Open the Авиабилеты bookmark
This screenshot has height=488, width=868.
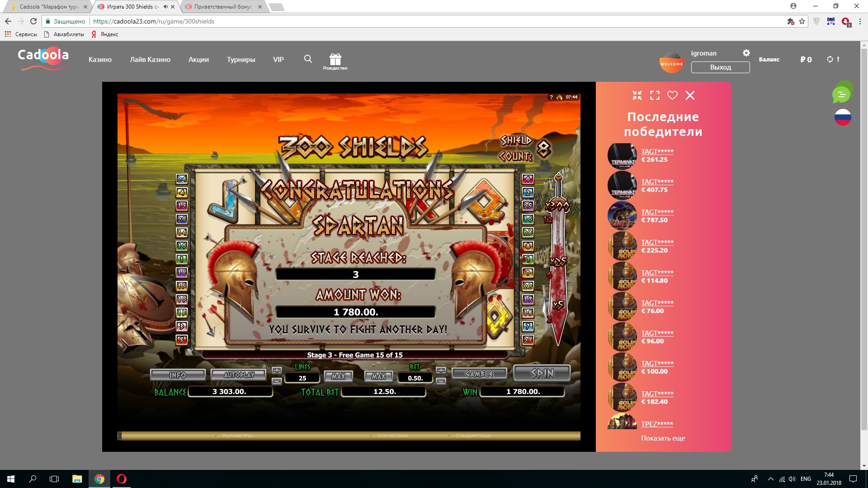tap(64, 34)
